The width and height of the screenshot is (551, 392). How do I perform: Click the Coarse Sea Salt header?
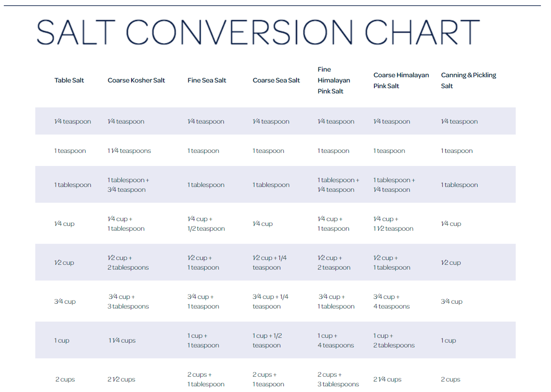click(276, 80)
